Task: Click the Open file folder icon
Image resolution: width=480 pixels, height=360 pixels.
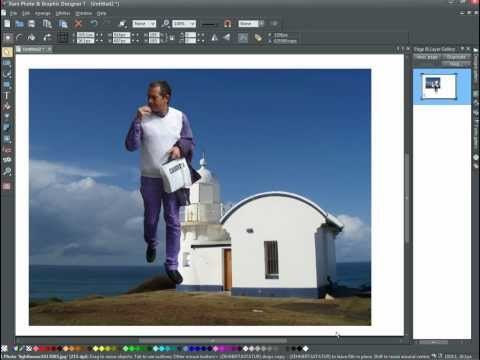Action: tap(20, 24)
